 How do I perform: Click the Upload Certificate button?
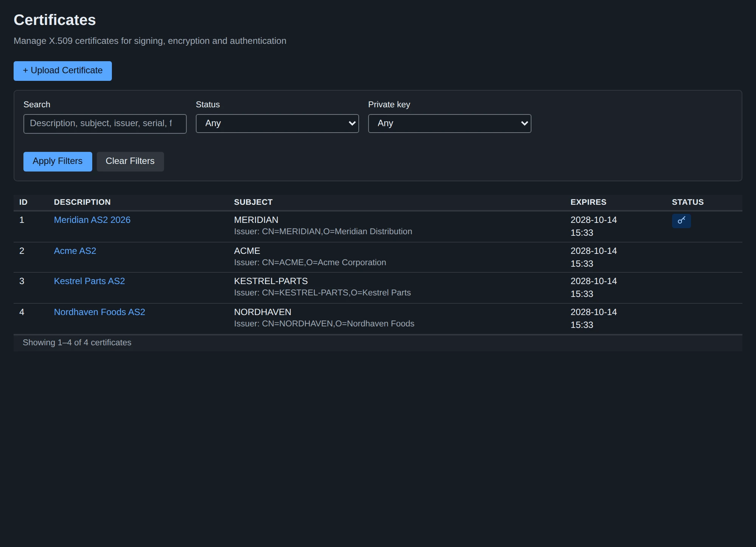63,71
